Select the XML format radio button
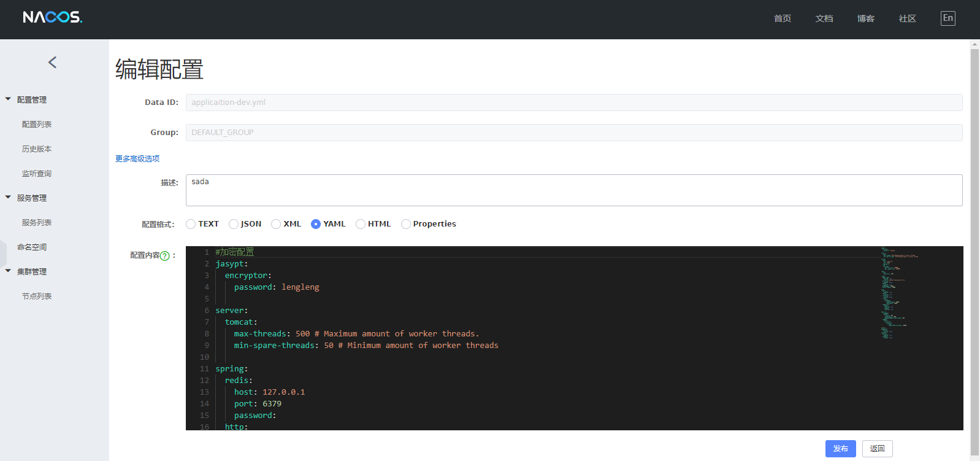The height and width of the screenshot is (461, 980). pos(276,224)
